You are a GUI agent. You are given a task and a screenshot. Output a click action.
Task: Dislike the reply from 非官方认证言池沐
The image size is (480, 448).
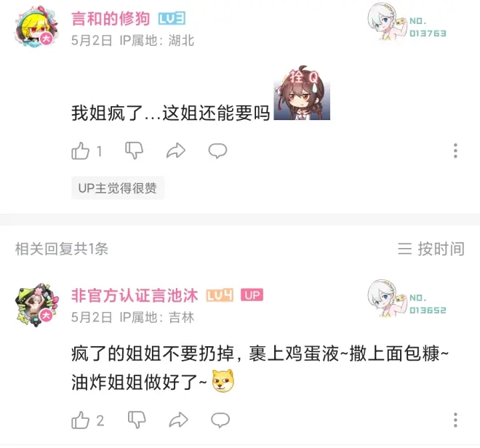pyautogui.click(x=137, y=420)
